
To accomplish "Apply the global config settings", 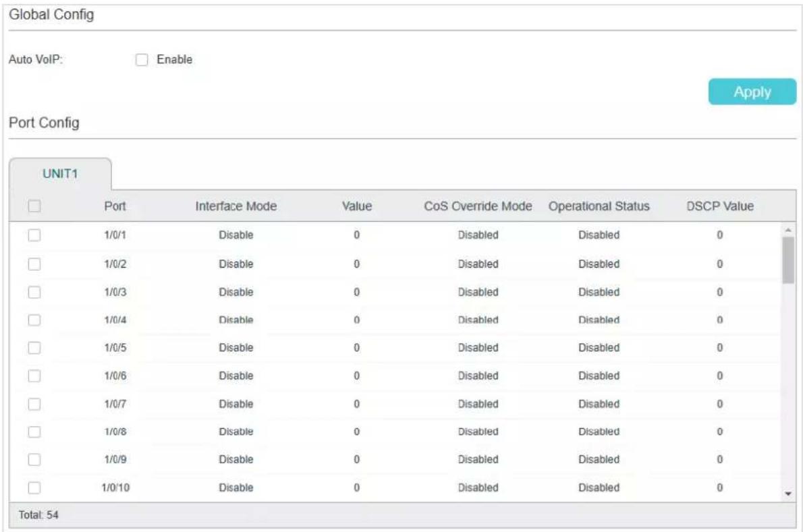I will pos(752,92).
